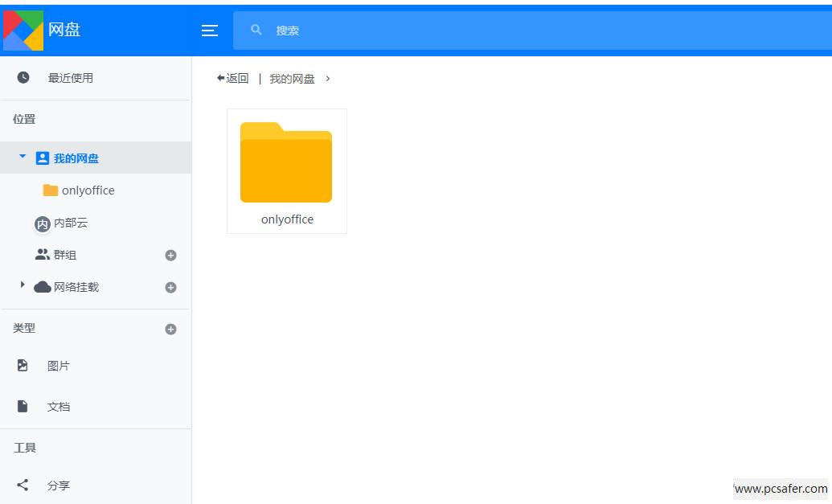Click 我的网盘 breadcrumb link

[292, 79]
